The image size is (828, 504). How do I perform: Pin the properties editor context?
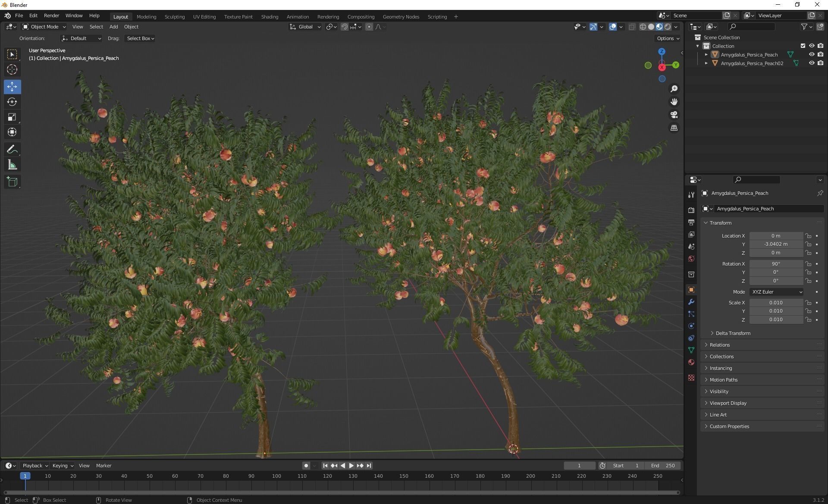(820, 193)
